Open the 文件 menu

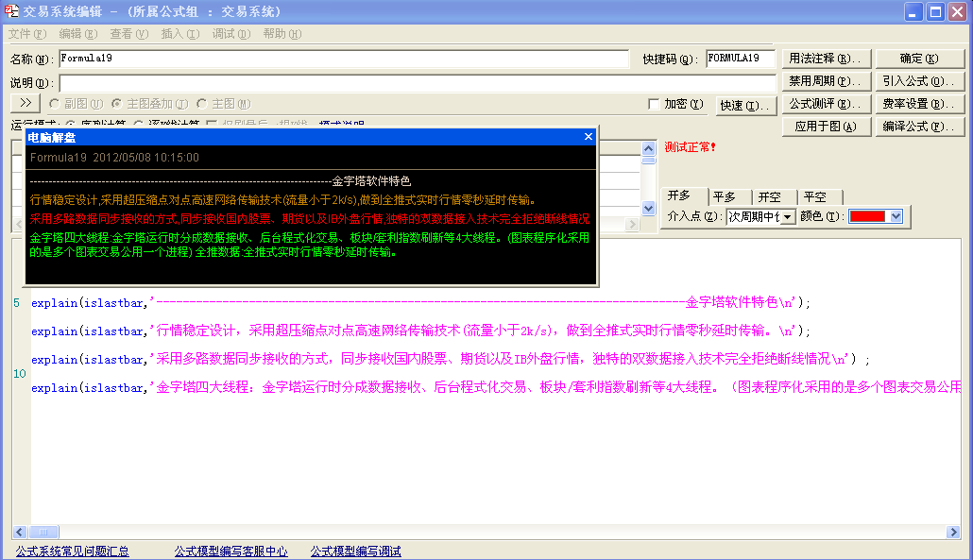[27, 33]
